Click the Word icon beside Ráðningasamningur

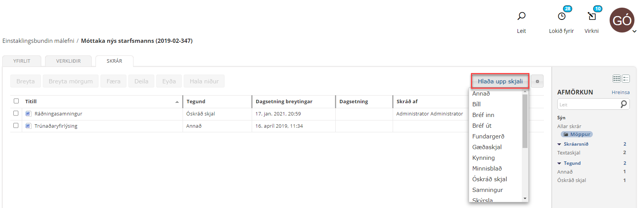point(28,114)
